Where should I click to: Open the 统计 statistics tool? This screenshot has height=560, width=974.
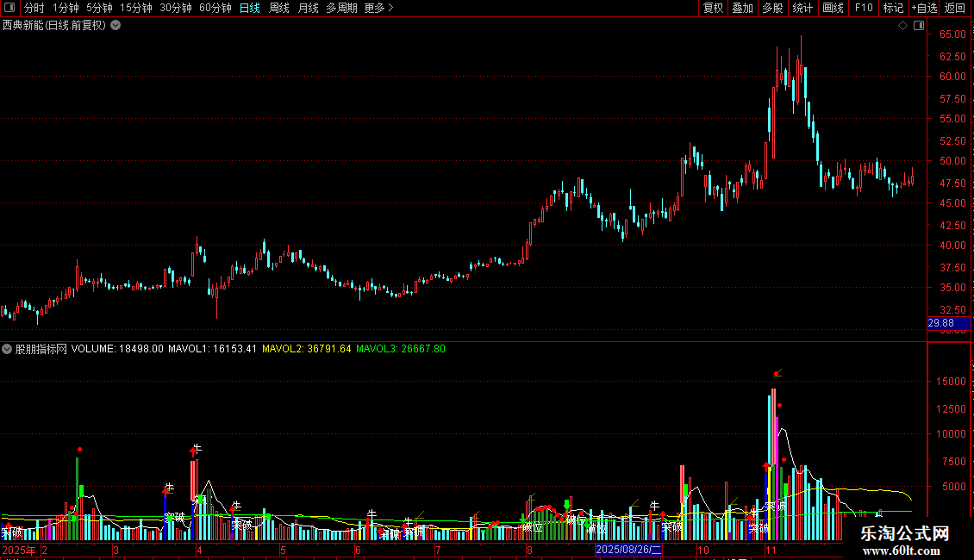click(x=802, y=8)
